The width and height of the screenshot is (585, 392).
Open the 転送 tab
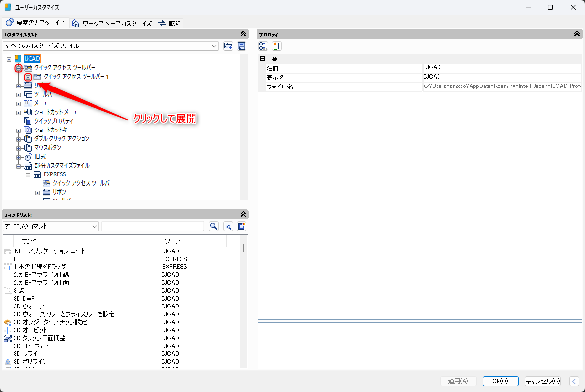tap(170, 23)
